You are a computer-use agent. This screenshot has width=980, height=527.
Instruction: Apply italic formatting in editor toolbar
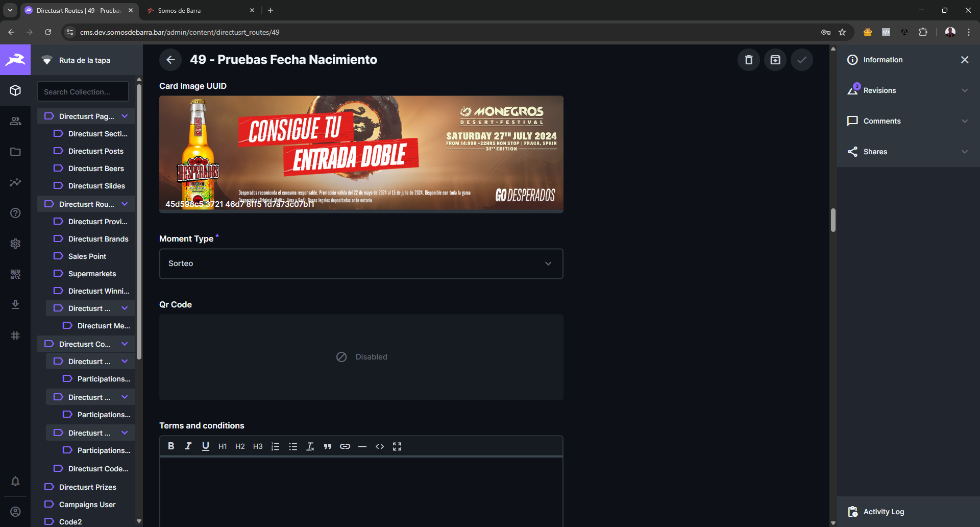(x=188, y=446)
